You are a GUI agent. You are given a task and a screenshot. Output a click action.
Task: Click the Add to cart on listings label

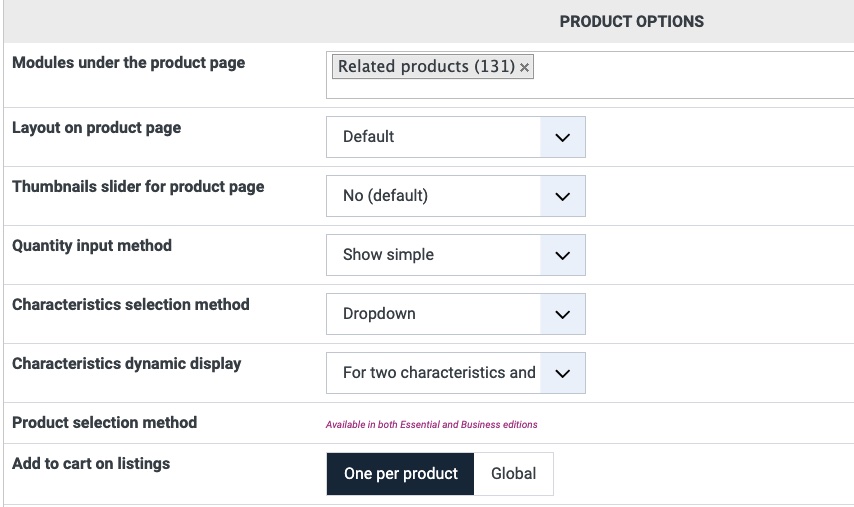(91, 464)
